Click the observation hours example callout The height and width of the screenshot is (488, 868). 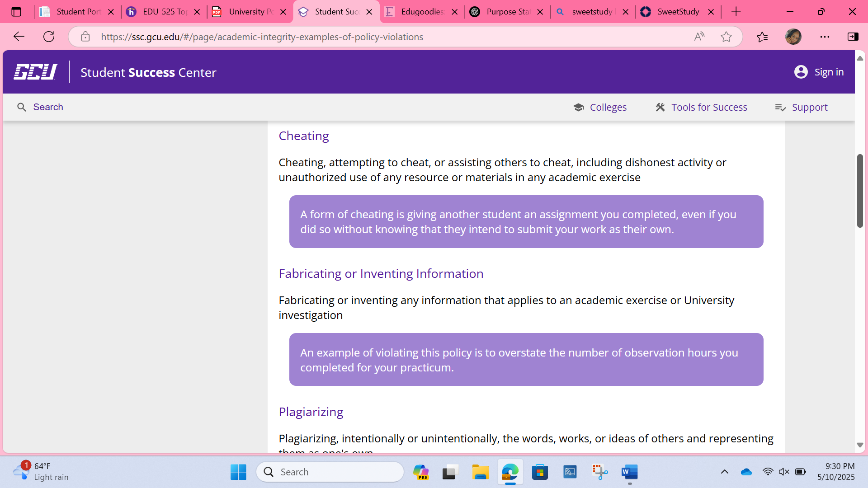pos(526,360)
